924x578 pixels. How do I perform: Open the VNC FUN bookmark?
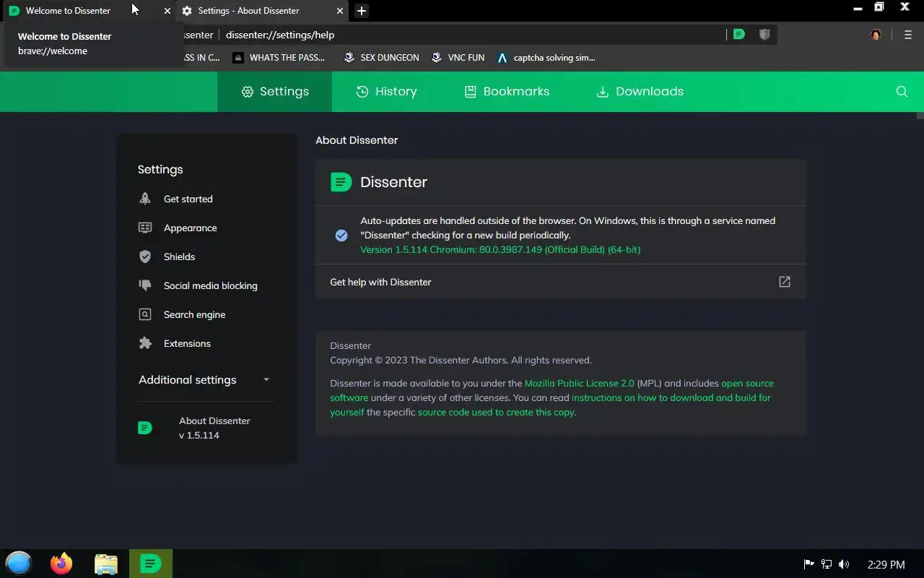point(458,58)
